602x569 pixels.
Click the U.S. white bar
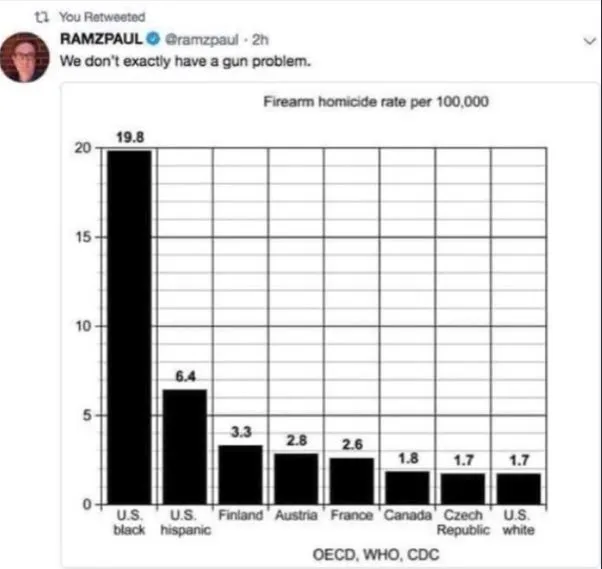[x=518, y=488]
